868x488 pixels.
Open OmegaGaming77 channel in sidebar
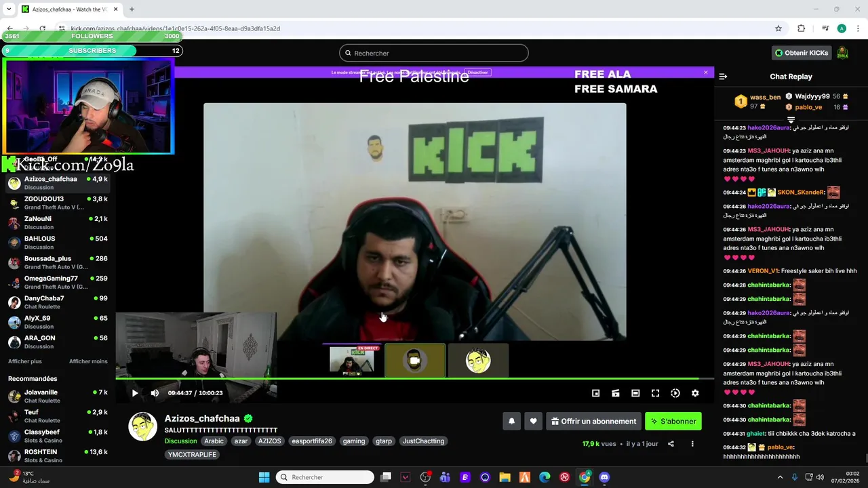[x=58, y=283]
